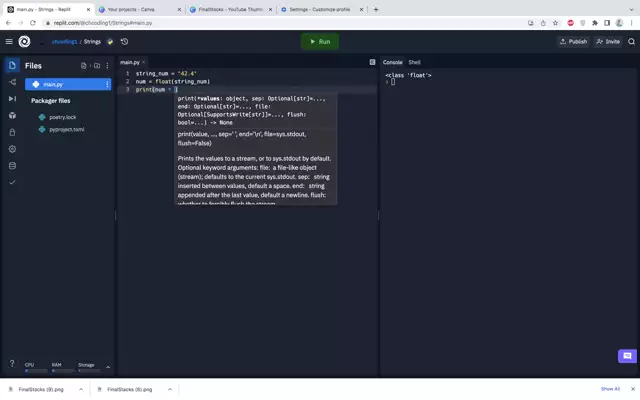Viewport: 640px width, 400px height.
Task: Click the browser address bar
Action: coord(282,23)
